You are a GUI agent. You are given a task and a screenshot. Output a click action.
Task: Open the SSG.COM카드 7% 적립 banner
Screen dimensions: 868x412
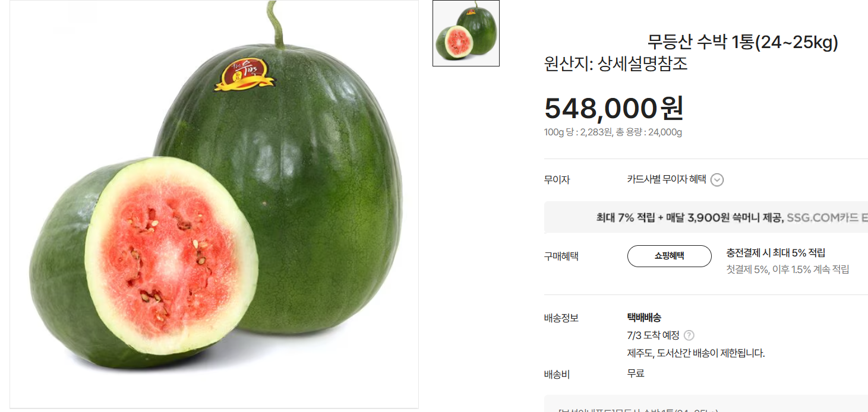coord(706,217)
